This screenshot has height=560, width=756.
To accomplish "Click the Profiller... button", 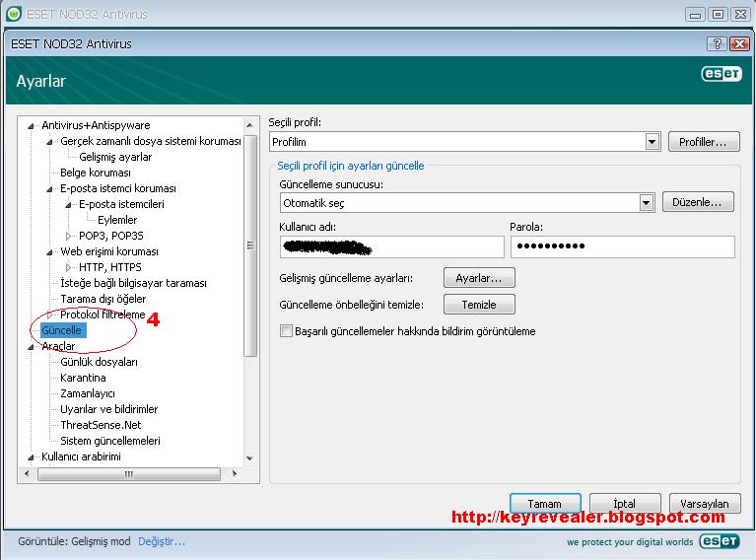I will point(704,142).
